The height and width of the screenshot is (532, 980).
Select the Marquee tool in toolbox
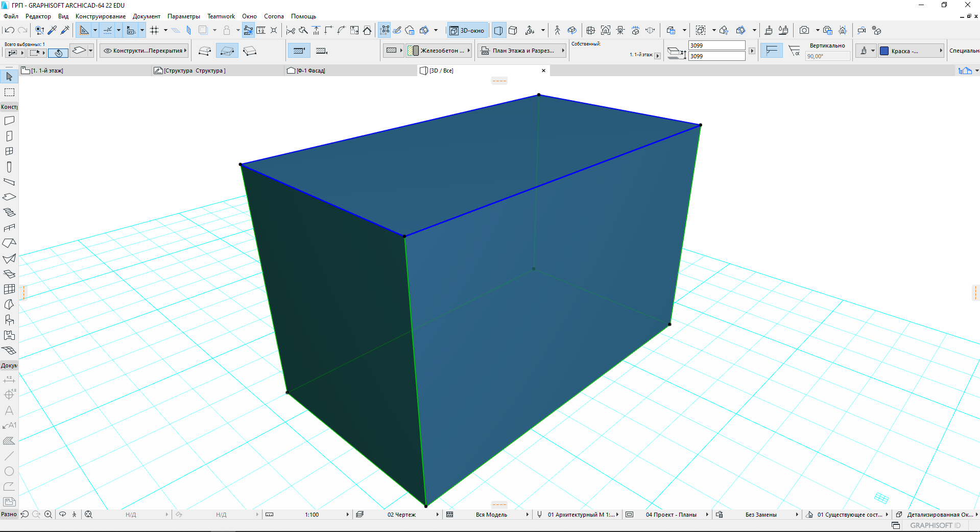pos(9,92)
